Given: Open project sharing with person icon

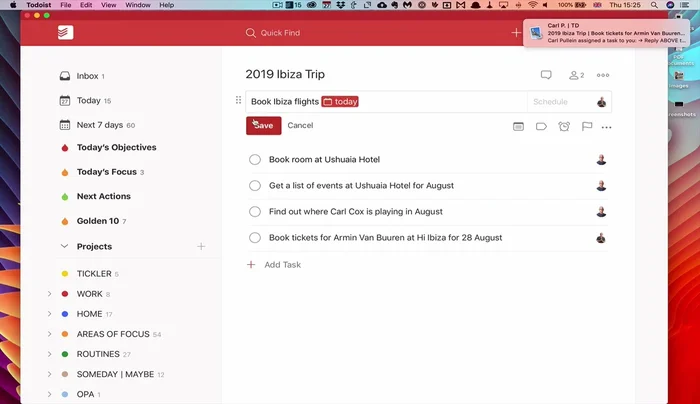Looking at the screenshot, I should tap(575, 75).
